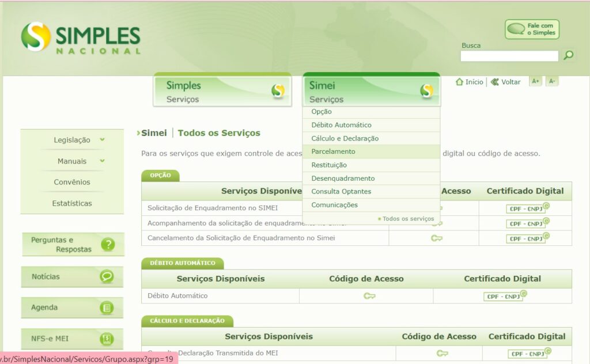590x364 pixels.
Task: Click inside the Busca search field
Action: coord(509,56)
